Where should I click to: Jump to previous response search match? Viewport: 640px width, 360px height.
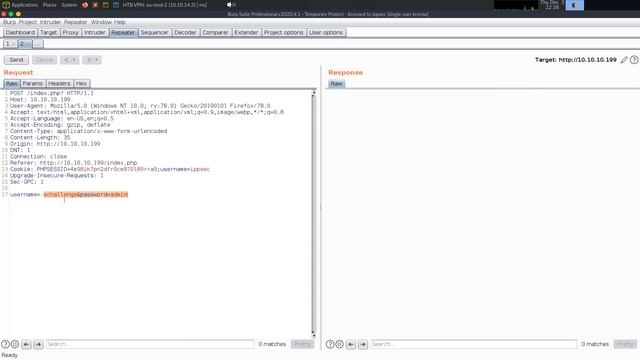351,344
